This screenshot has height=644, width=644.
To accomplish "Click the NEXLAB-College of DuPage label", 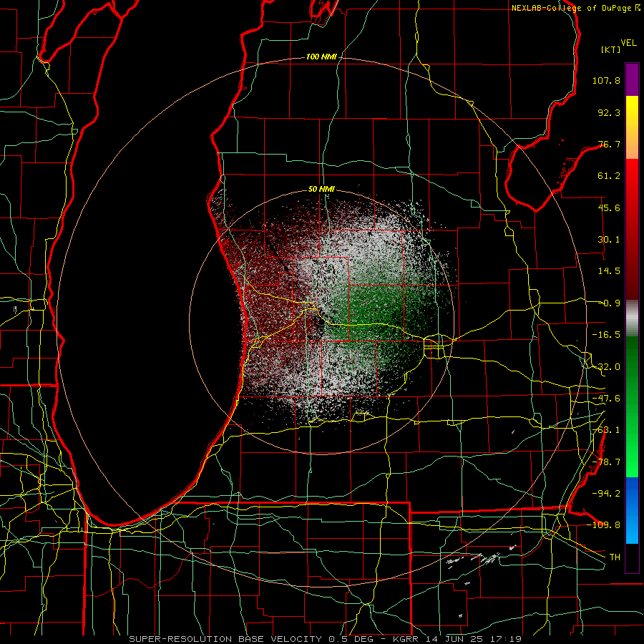I will [572, 8].
